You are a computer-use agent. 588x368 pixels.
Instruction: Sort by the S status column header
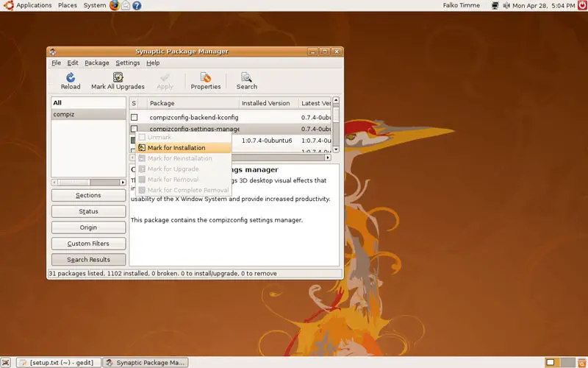pyautogui.click(x=134, y=103)
